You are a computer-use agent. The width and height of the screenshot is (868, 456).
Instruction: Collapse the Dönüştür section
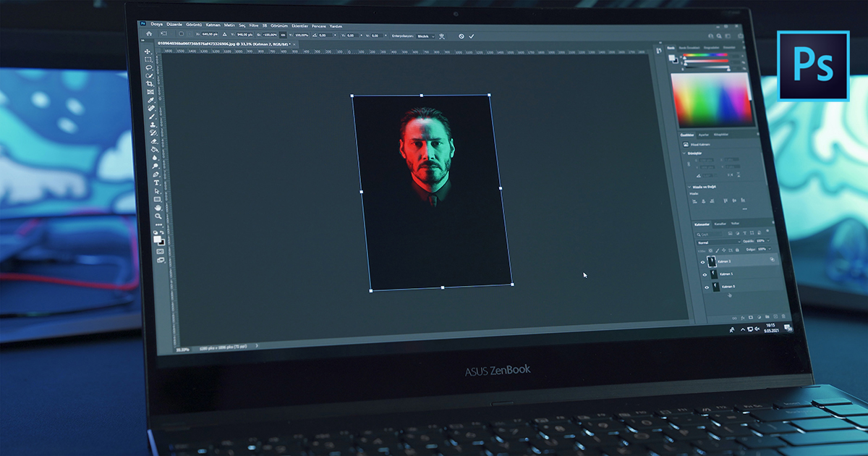point(684,153)
